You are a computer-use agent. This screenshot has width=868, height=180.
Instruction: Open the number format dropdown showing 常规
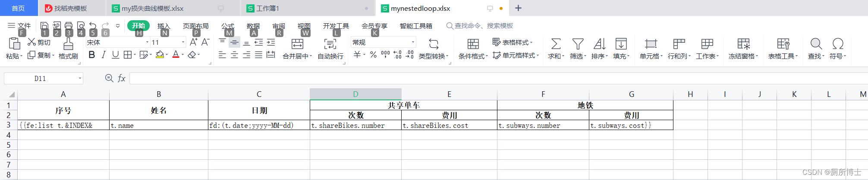(x=413, y=42)
